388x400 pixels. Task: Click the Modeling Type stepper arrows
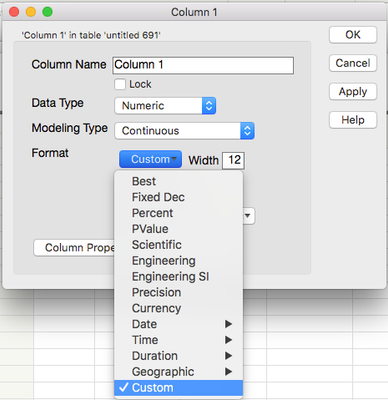(247, 131)
